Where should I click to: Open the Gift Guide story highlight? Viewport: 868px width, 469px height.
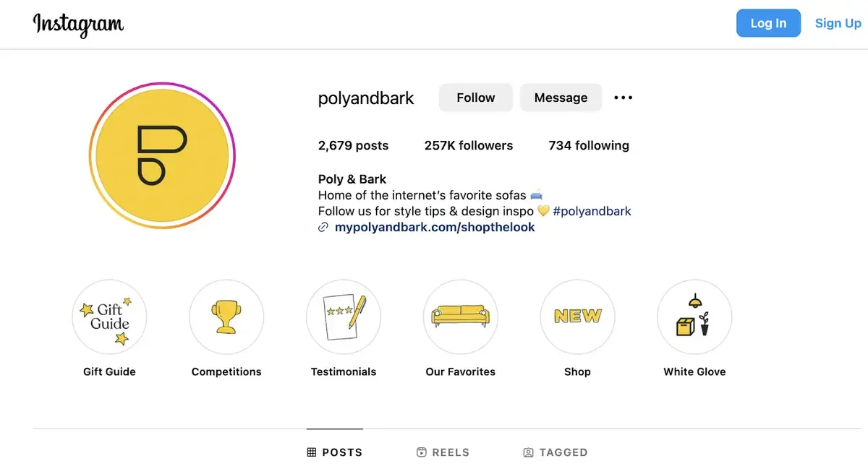[109, 317]
